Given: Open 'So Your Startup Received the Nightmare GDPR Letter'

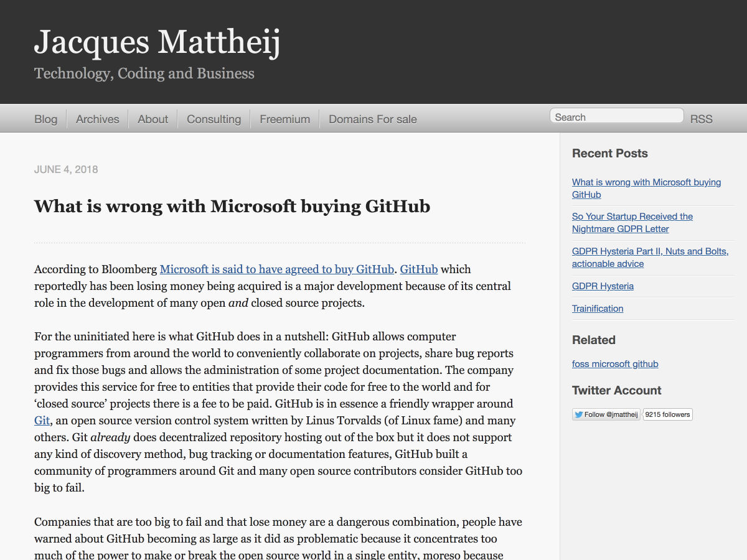Looking at the screenshot, I should point(632,222).
